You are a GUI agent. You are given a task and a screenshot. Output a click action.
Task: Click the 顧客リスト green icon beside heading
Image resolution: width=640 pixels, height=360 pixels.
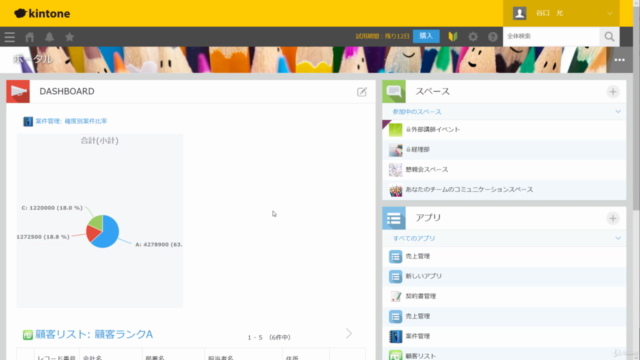coord(28,335)
